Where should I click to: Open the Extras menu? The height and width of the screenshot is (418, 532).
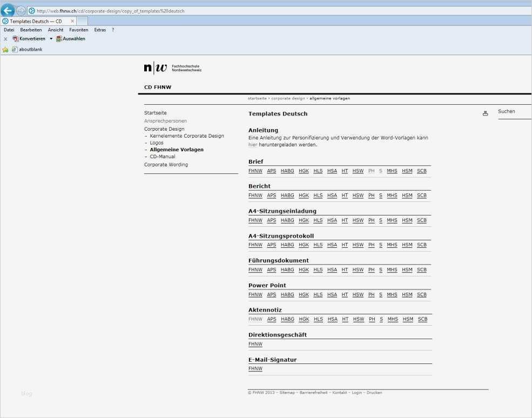tap(100, 30)
